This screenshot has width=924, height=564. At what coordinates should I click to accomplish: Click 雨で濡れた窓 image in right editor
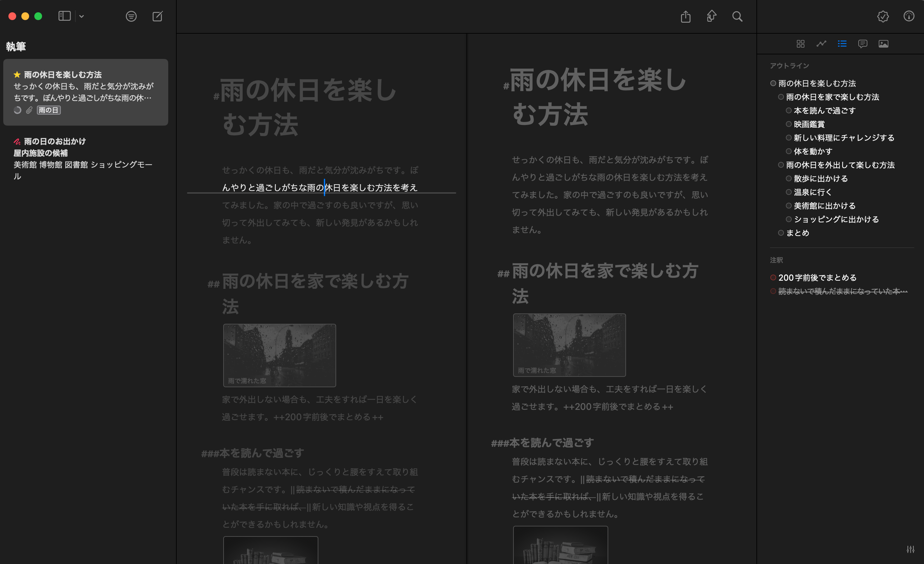[569, 345]
